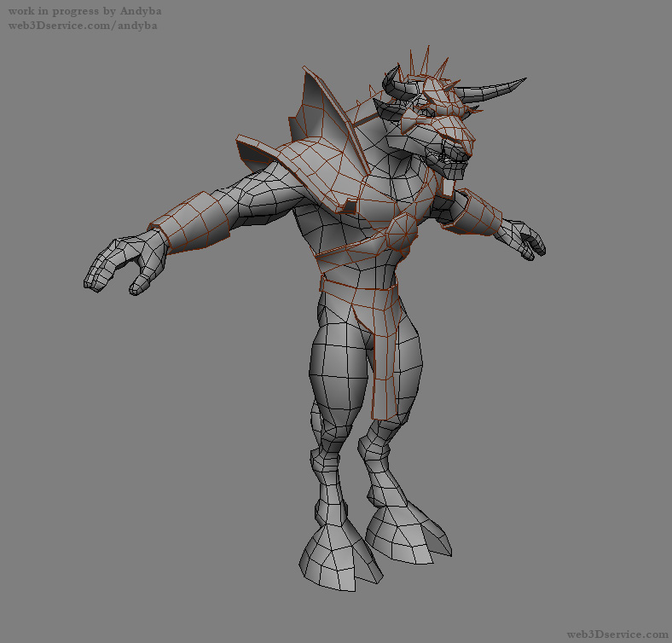The height and width of the screenshot is (643, 672).
Task: Click the round chest medallion on the model
Action: click(402, 233)
